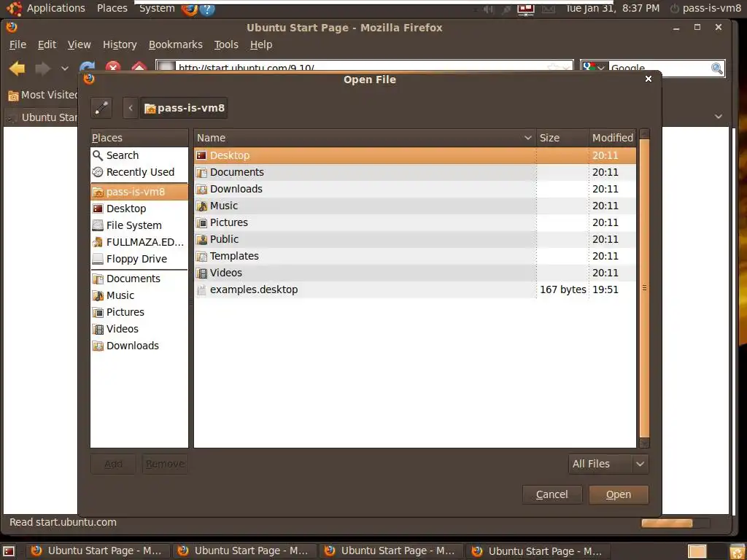Select the examples.desktop file name
Image resolution: width=747 pixels, height=560 pixels.
pos(254,289)
